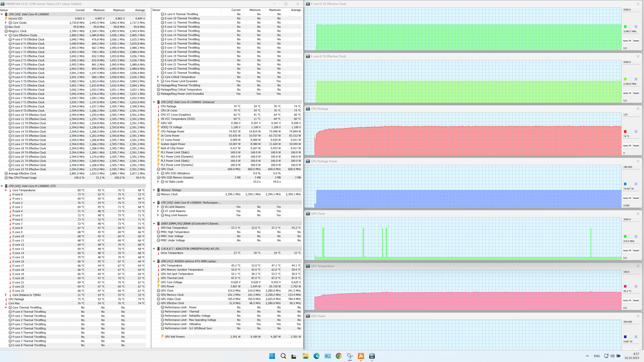Screen dimensions: 644x362
Task: Expand Core Power Limit Exceeded group
Action: point(158,81)
